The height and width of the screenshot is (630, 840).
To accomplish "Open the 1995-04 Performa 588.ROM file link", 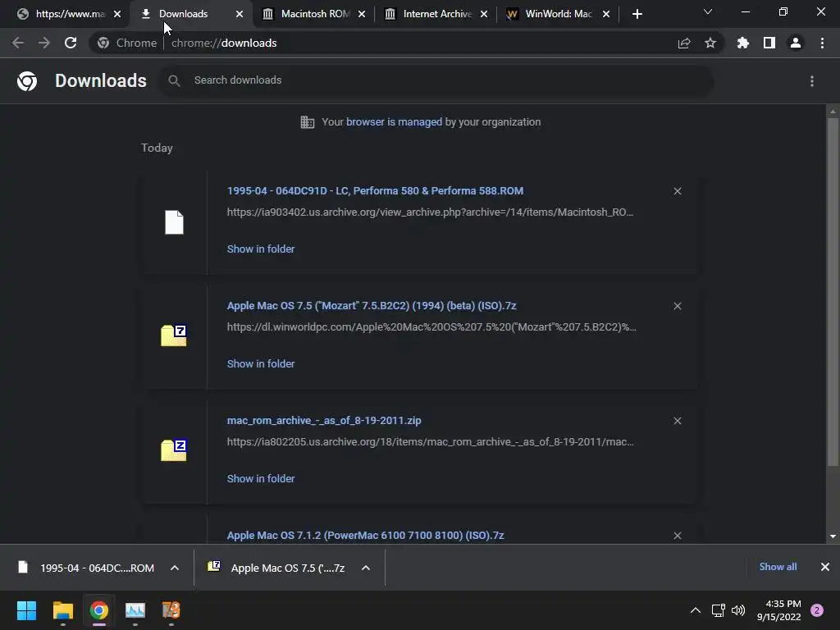I will [x=375, y=190].
